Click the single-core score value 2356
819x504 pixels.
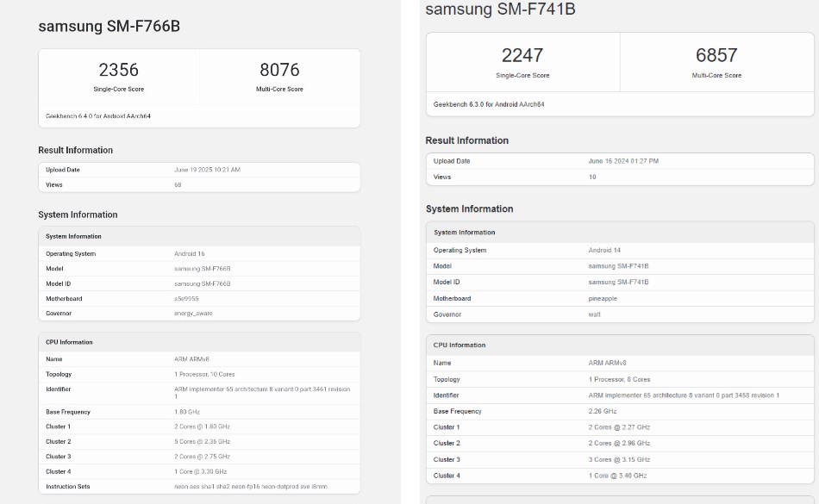click(x=119, y=70)
